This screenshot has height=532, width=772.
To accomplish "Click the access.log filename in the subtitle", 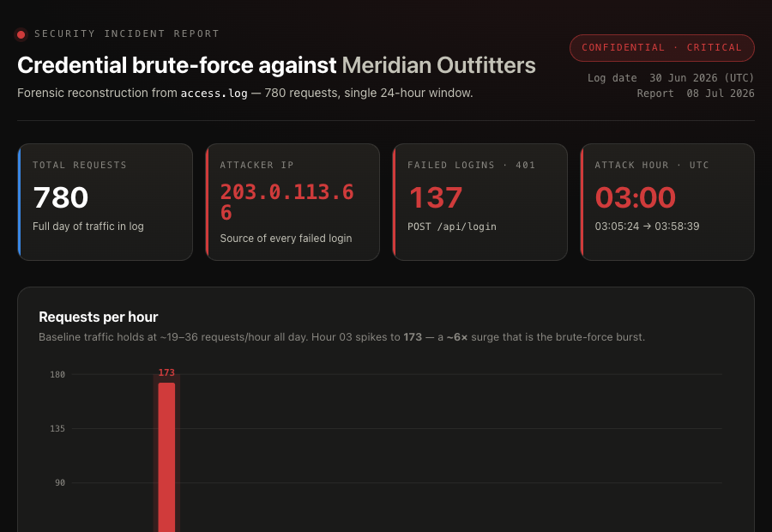I will pyautogui.click(x=214, y=93).
